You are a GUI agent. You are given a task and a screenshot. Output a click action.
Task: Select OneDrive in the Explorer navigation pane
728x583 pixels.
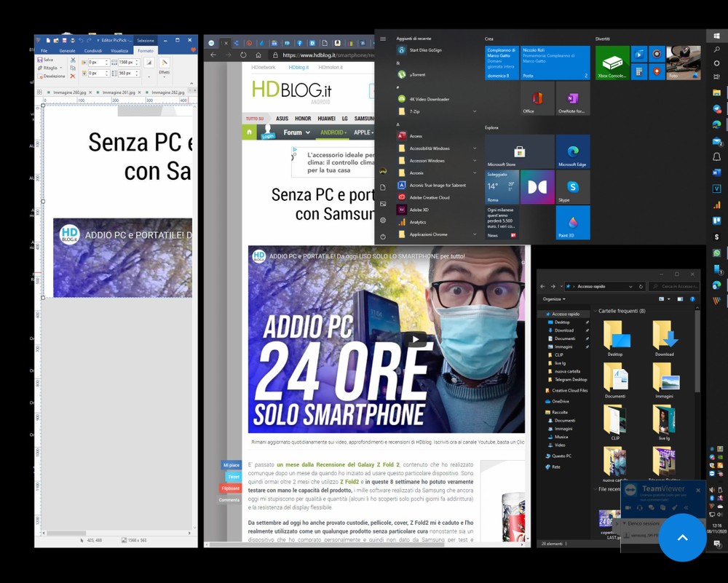[x=560, y=401]
